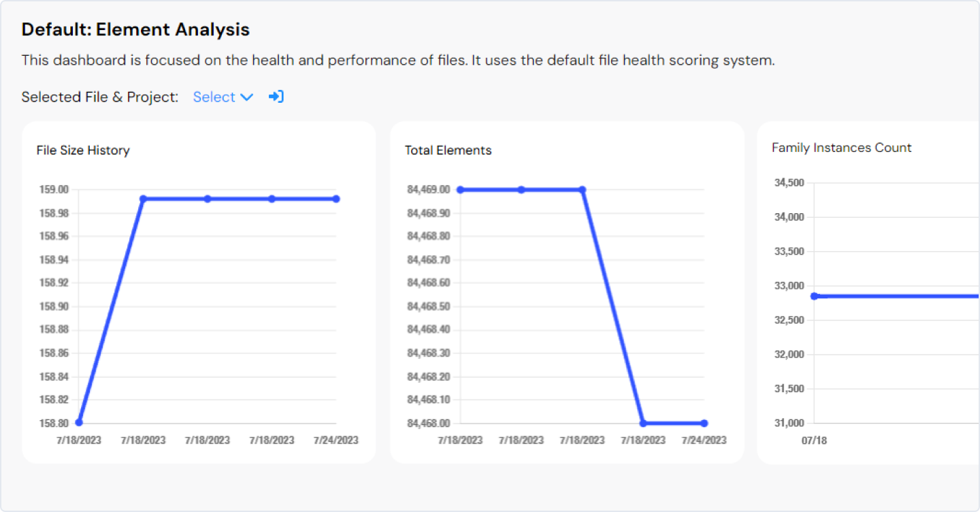Image resolution: width=980 pixels, height=512 pixels.
Task: Click third Total Elements point before the drop
Action: (582, 190)
